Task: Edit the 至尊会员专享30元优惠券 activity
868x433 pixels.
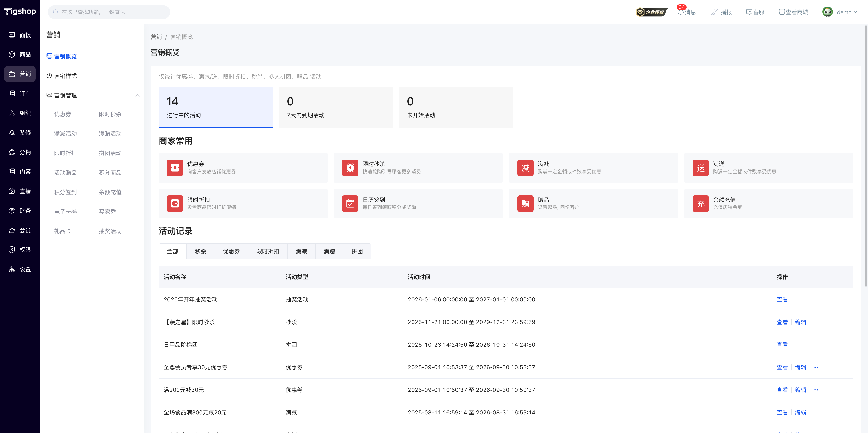Action: (x=801, y=367)
